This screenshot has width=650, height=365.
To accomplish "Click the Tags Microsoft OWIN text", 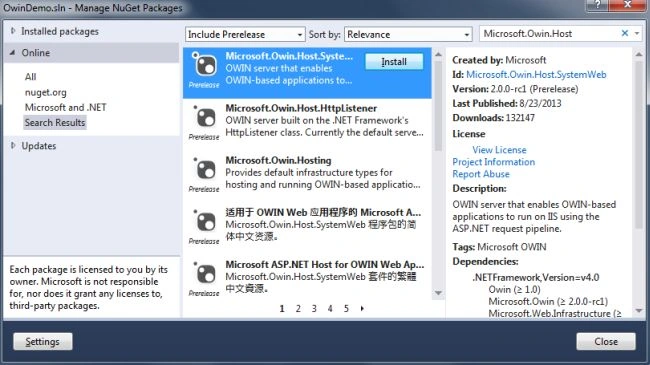I will click(x=499, y=247).
